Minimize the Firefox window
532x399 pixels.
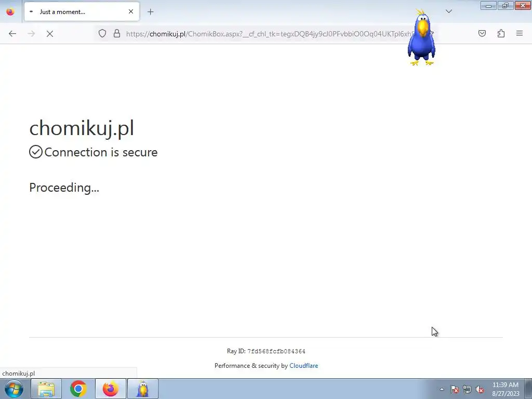(x=488, y=6)
